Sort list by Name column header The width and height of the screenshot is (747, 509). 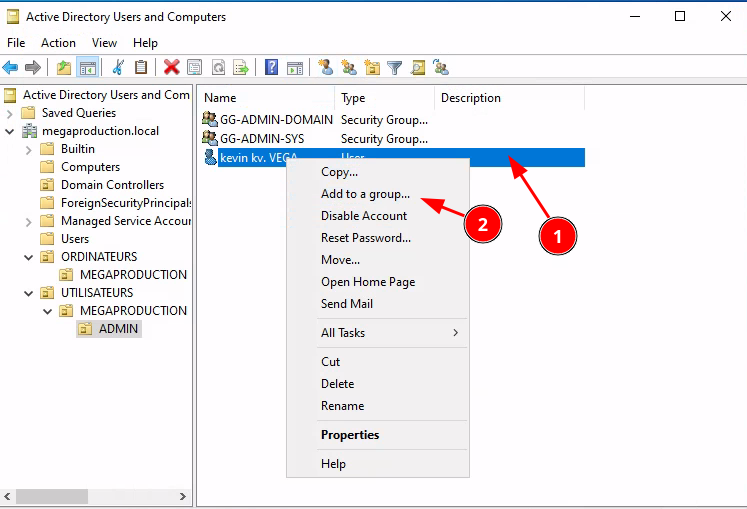265,98
